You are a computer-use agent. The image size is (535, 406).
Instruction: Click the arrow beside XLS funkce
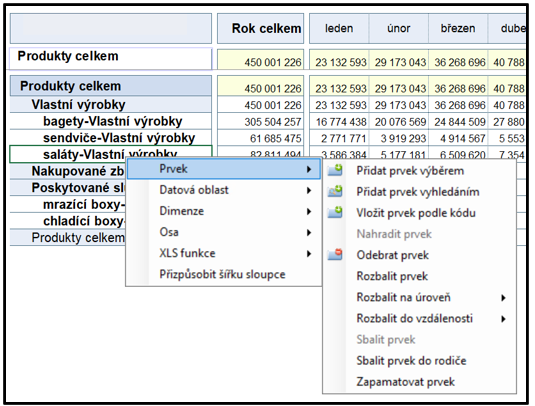tap(309, 254)
